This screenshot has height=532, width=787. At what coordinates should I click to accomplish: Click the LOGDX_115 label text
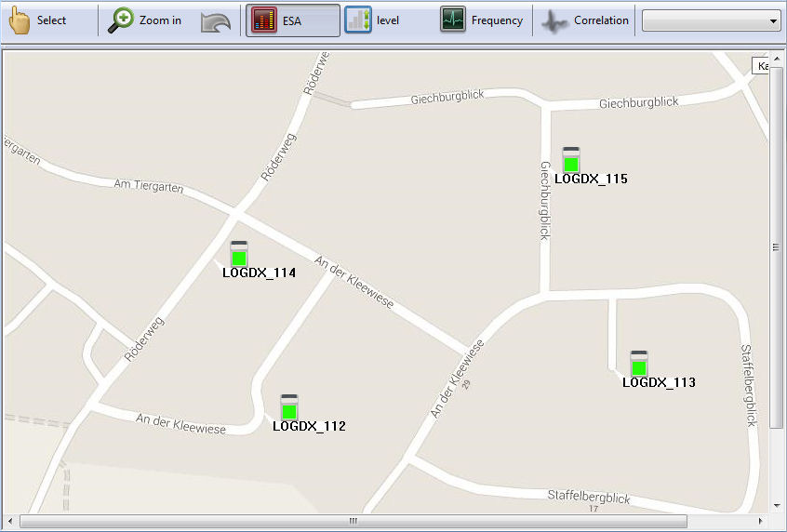pyautogui.click(x=591, y=179)
